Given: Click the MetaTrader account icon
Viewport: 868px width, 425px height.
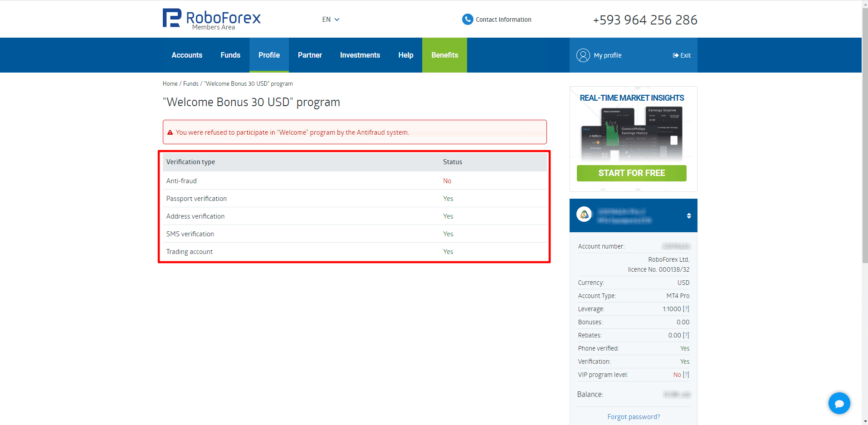Looking at the screenshot, I should click(584, 214).
